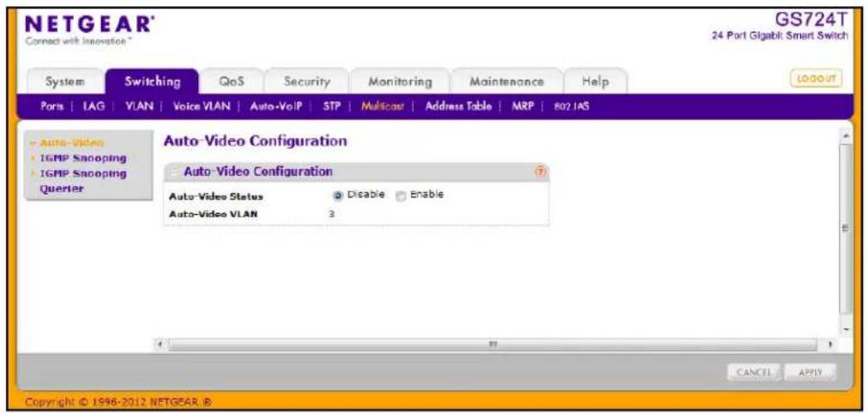Open the Auto-VoIP submenu
Screen dimensions: 868x413
[276, 107]
